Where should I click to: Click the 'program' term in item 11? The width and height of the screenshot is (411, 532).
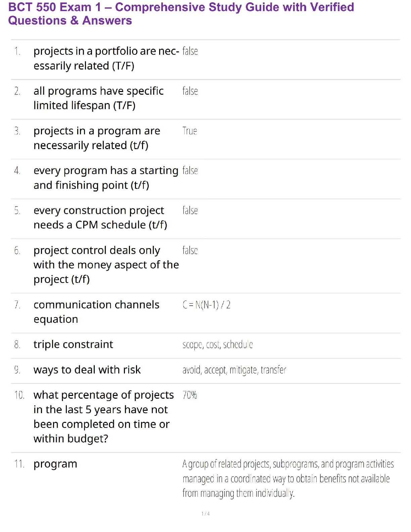[55, 464]
